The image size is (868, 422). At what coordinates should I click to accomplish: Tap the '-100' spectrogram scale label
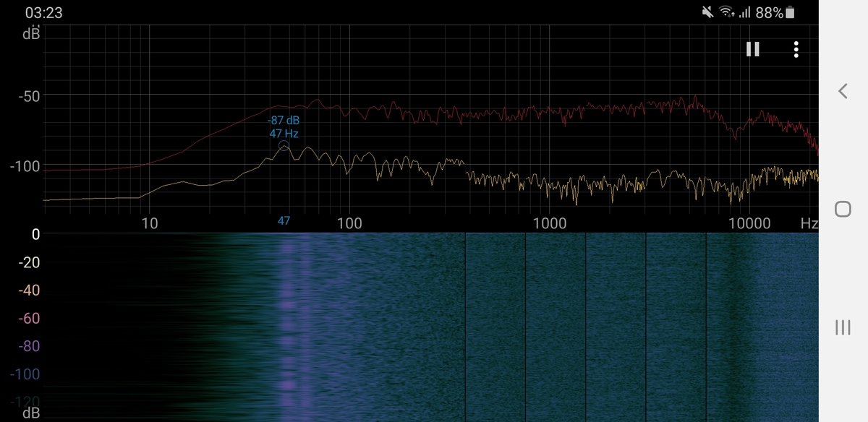25,374
